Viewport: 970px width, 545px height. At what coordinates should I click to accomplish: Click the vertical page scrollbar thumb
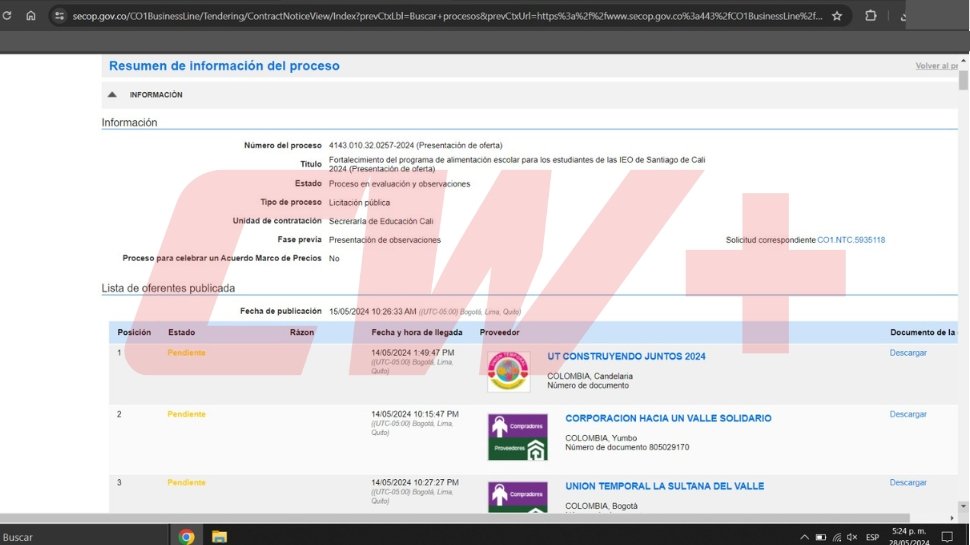click(963, 80)
